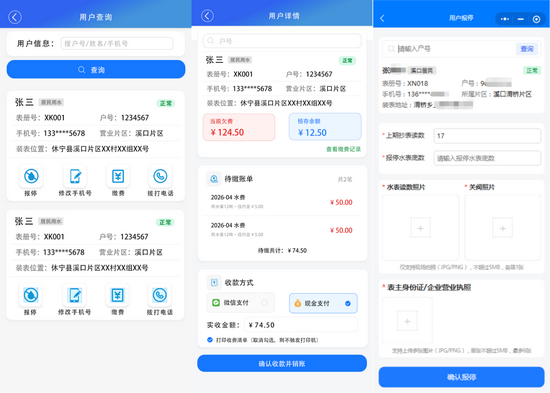The image size is (550, 393).
Task: Click 确认收款并销账 button
Action: pyautogui.click(x=282, y=364)
